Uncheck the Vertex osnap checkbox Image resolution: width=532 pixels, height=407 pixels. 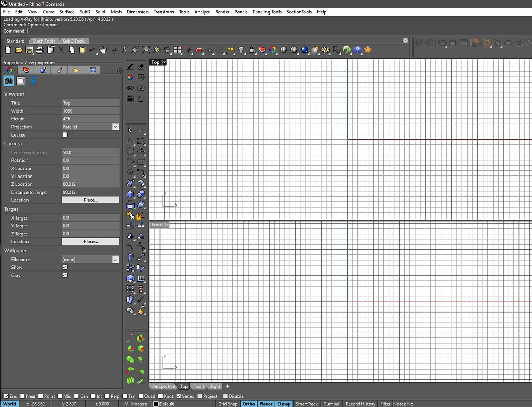(179, 396)
